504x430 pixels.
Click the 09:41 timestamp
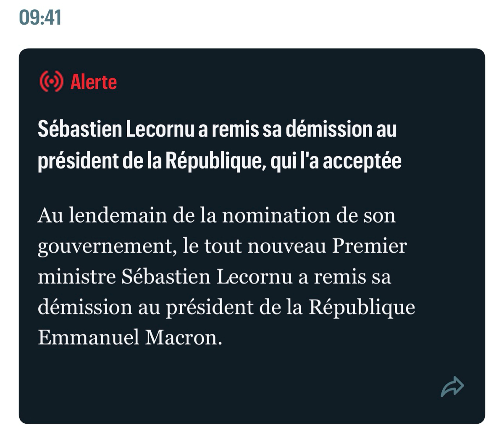(x=40, y=18)
